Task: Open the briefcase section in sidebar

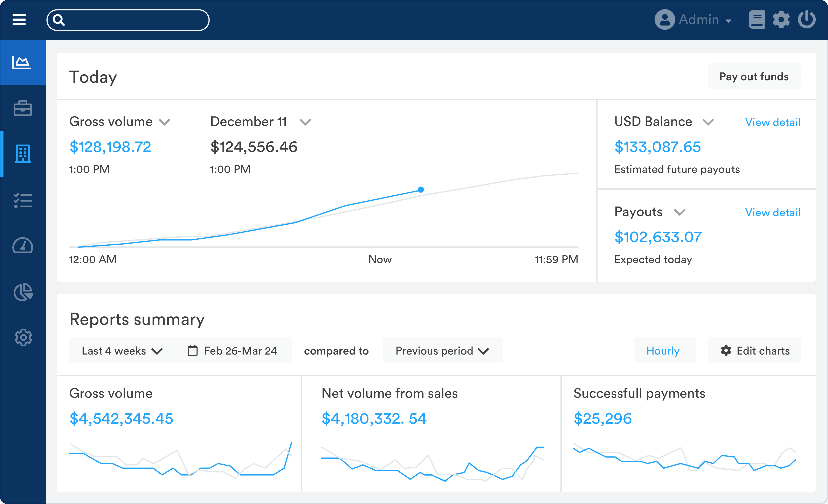Action: coord(22,108)
